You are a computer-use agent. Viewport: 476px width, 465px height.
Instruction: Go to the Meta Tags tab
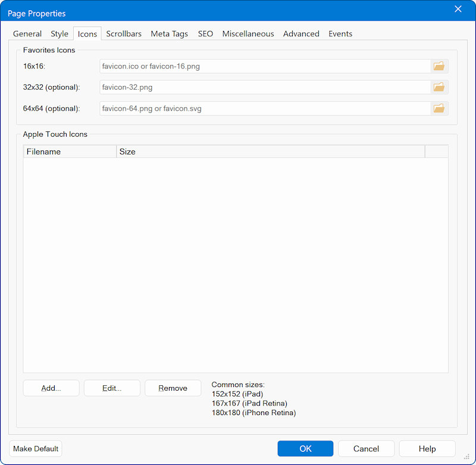pyautogui.click(x=169, y=34)
